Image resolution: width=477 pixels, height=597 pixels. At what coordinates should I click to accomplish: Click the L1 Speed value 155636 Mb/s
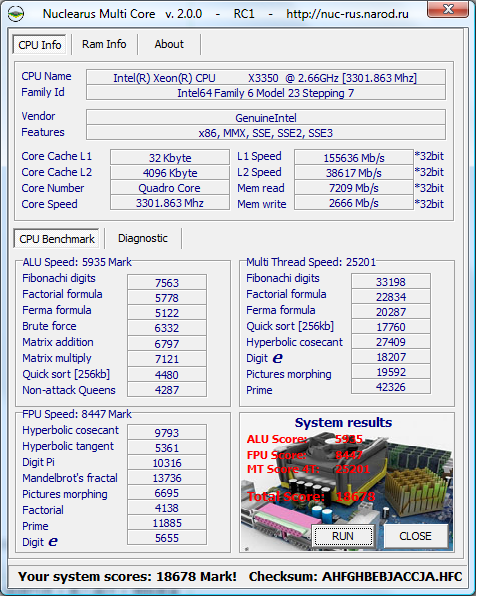354,157
